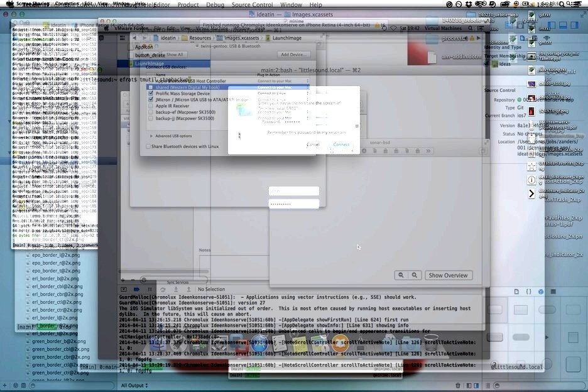The width and height of the screenshot is (588, 392).
Task: Click the Step Out debug icon
Action: (188, 289)
